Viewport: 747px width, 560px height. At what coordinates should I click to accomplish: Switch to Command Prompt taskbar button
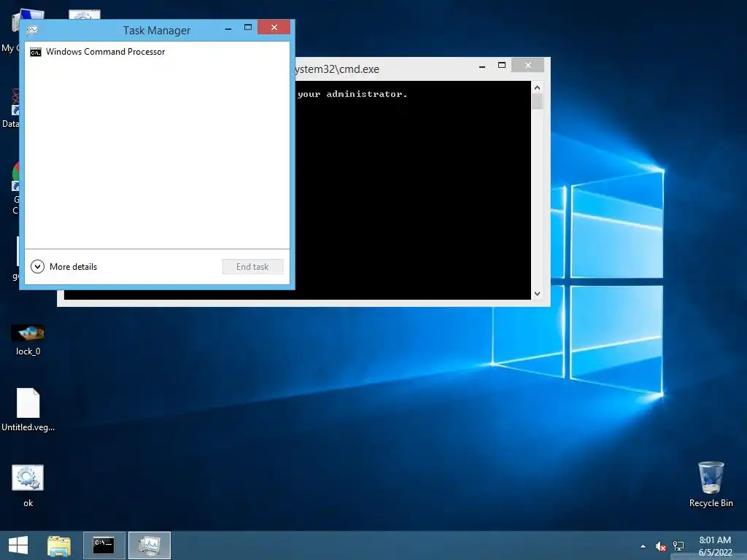pyautogui.click(x=104, y=545)
